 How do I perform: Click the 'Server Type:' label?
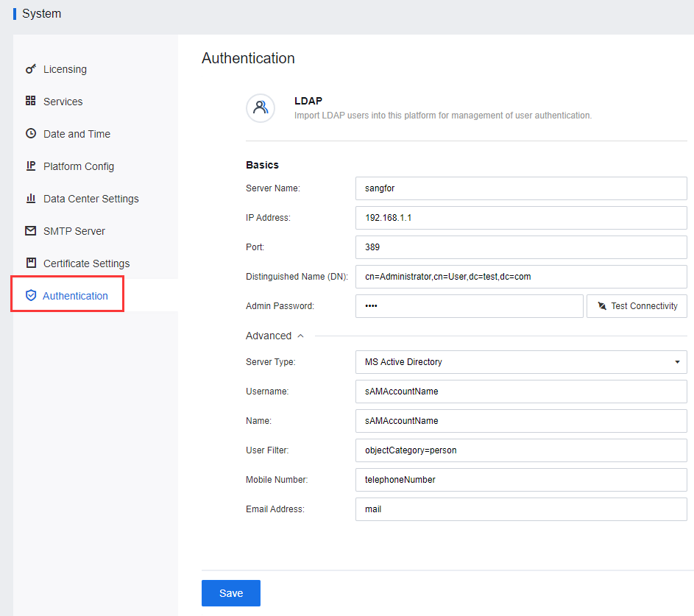click(x=270, y=362)
